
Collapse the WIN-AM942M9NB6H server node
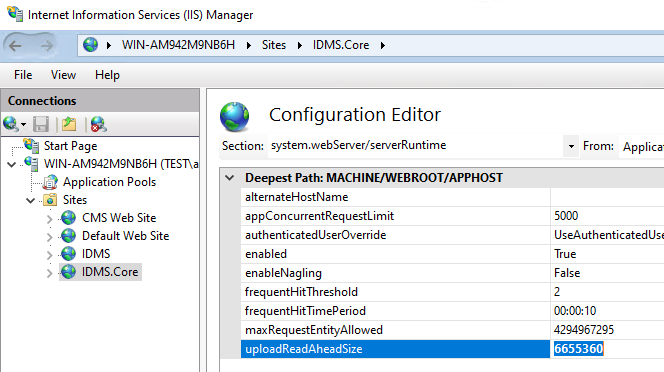click(12, 164)
